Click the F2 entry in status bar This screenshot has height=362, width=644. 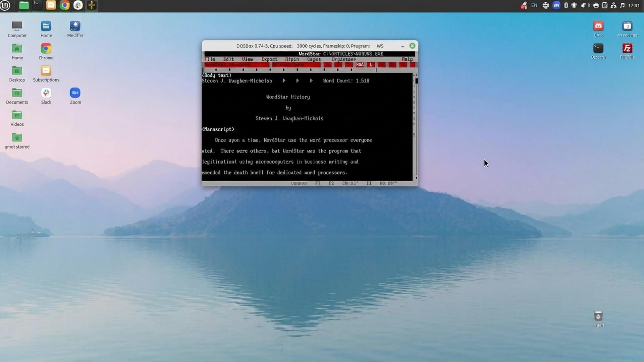coord(331,183)
